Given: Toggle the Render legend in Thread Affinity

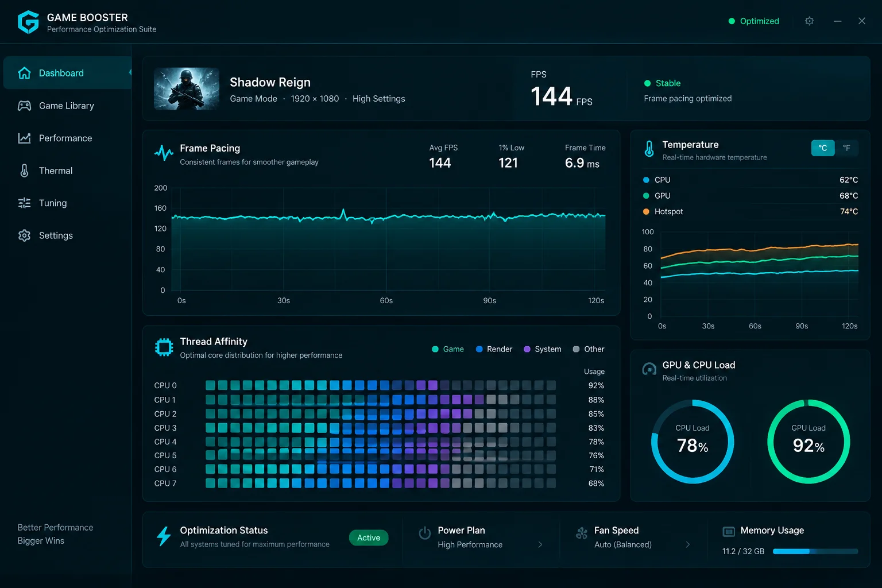Looking at the screenshot, I should [494, 349].
